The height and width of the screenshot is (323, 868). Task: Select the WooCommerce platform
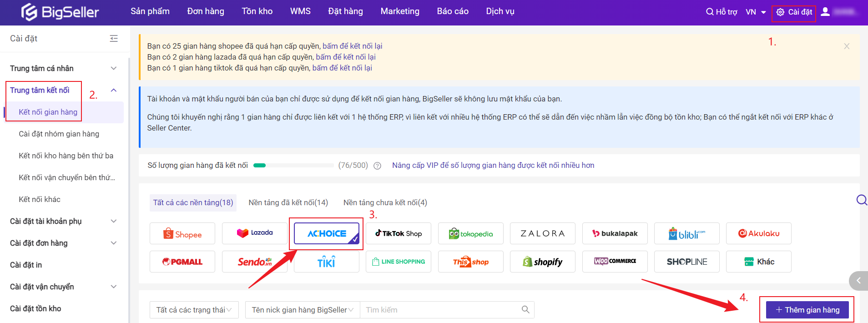click(615, 262)
